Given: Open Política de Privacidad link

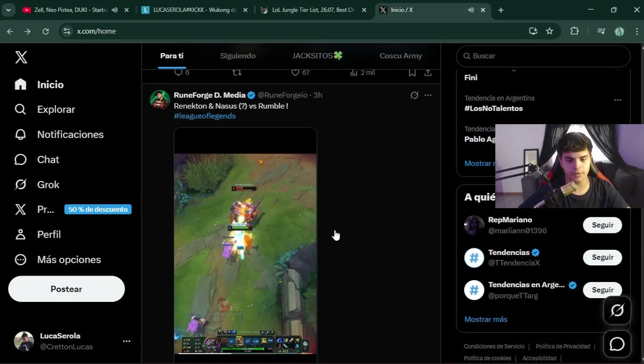Looking at the screenshot, I should (563, 346).
